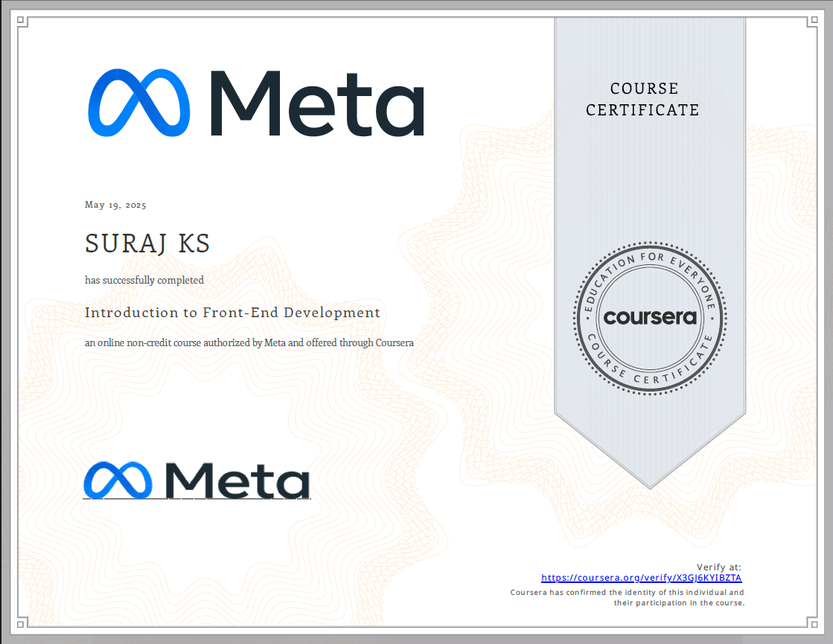Click the top-right corner ornament of the border
This screenshot has height=644, width=833.
(x=811, y=22)
